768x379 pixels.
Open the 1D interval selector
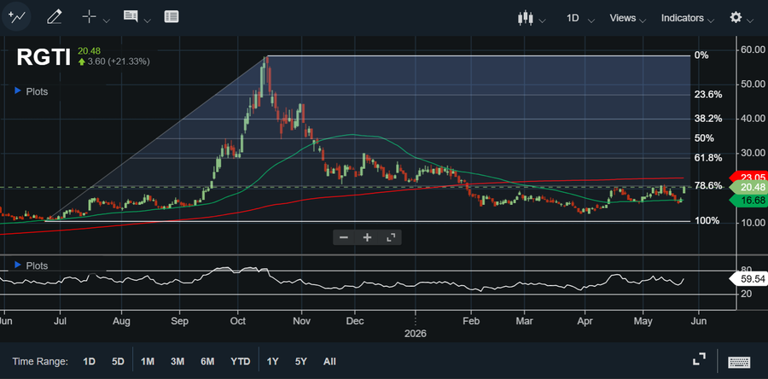pyautogui.click(x=573, y=18)
